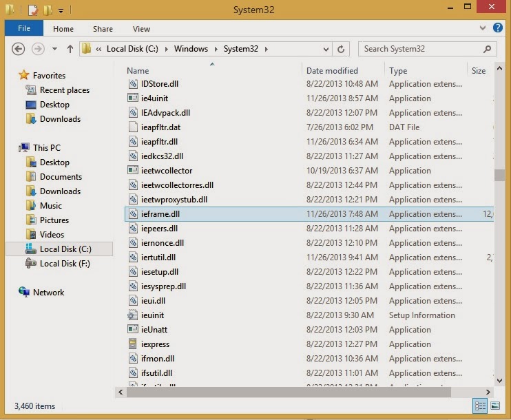This screenshot has width=511, height=420.
Task: Select Local Disk (C:) in navigation pane
Action: click(x=65, y=249)
